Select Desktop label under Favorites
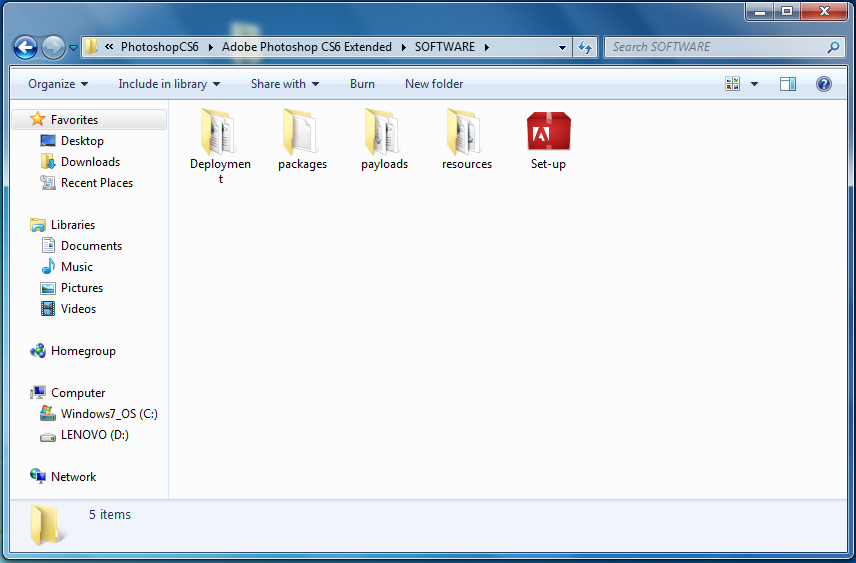 tap(82, 141)
